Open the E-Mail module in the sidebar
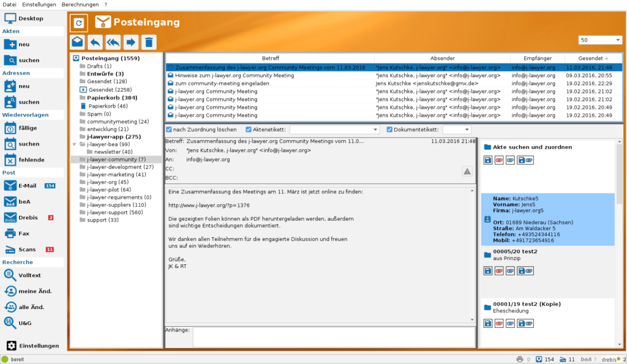 point(29,186)
